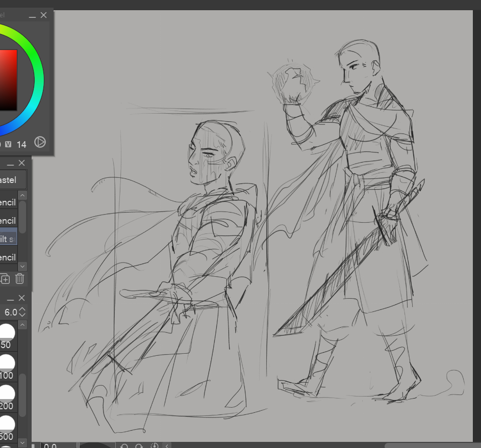
Task: Click the up arrow of brush size list
Action: (x=22, y=325)
